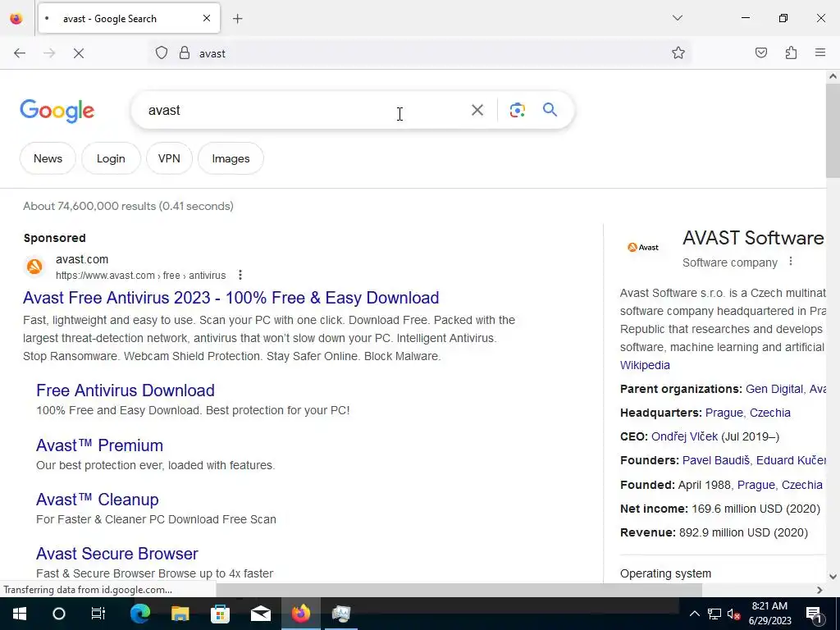Launch Microsoft Edge from taskbar
This screenshot has width=840, height=630.
click(x=140, y=614)
